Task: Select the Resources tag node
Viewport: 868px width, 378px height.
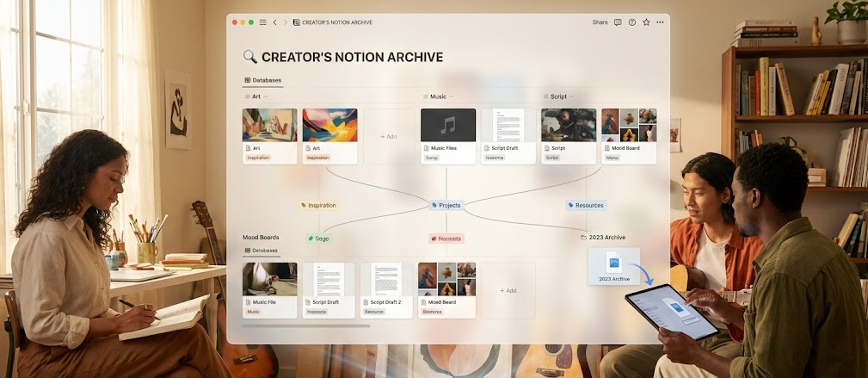Action: pyautogui.click(x=586, y=205)
